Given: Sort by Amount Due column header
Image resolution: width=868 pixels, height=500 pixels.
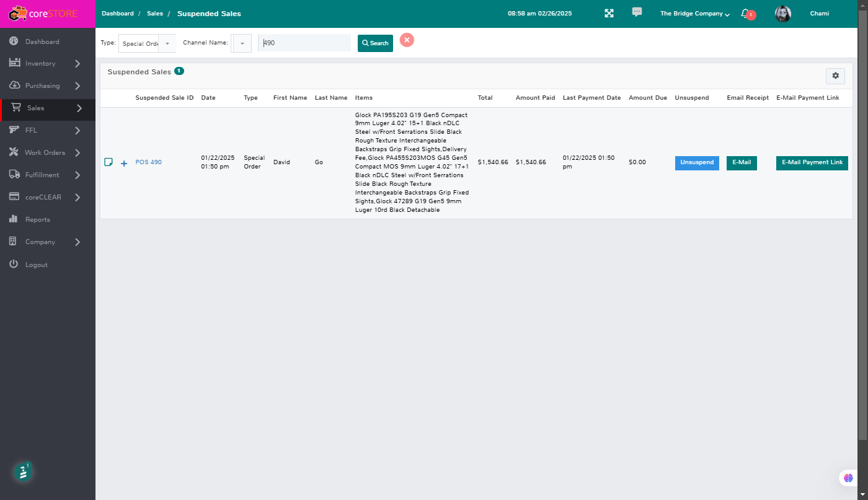Looking at the screenshot, I should click(x=648, y=98).
